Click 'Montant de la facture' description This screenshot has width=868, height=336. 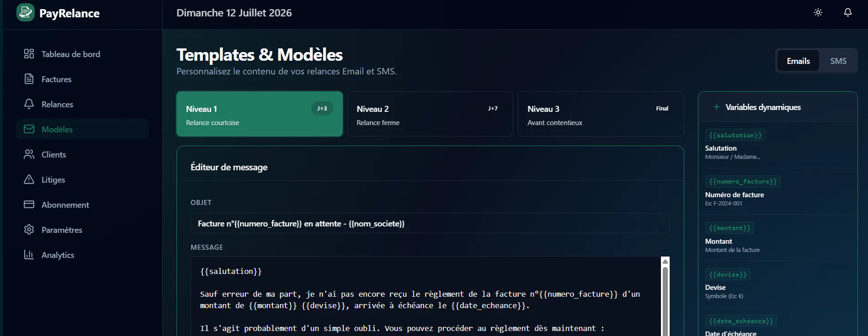[732, 250]
